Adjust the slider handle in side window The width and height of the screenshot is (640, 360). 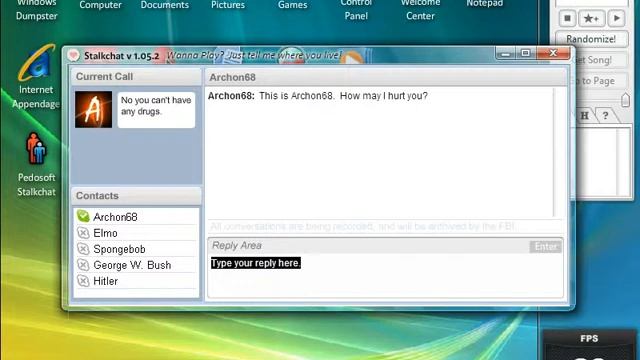[625, 100]
